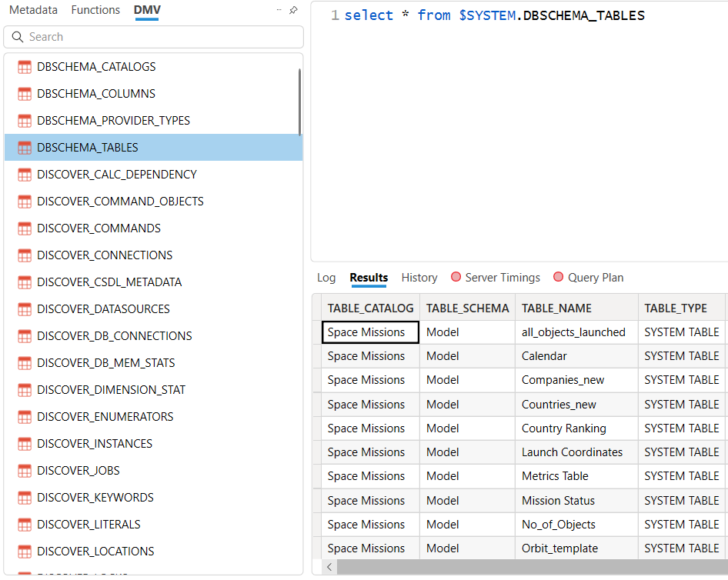Viewport: 728px width, 580px height.
Task: Click the DISCOVER_KEYWORDS table icon
Action: pyautogui.click(x=25, y=498)
